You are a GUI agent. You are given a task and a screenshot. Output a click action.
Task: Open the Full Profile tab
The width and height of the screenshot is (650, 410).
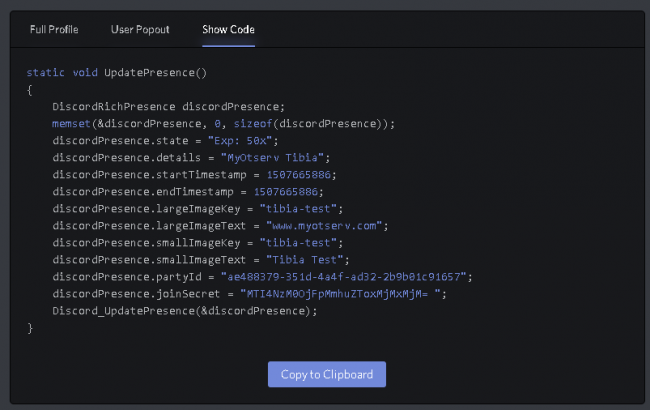(x=54, y=29)
